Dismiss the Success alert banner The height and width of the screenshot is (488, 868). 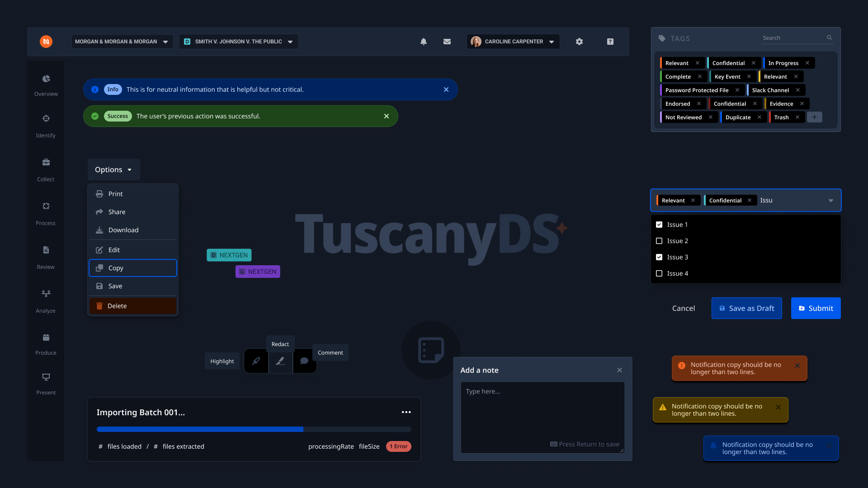tap(387, 116)
